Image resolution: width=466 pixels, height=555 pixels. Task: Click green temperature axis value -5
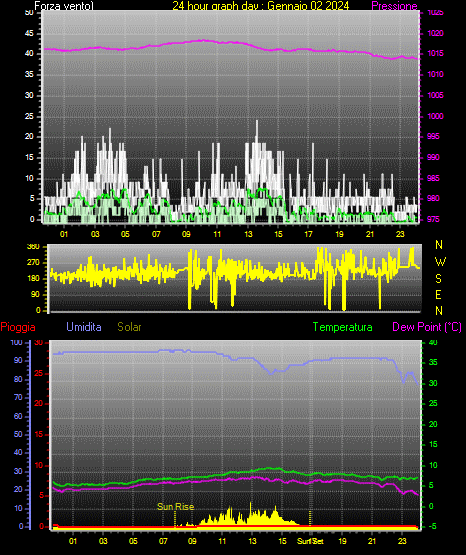point(433,526)
